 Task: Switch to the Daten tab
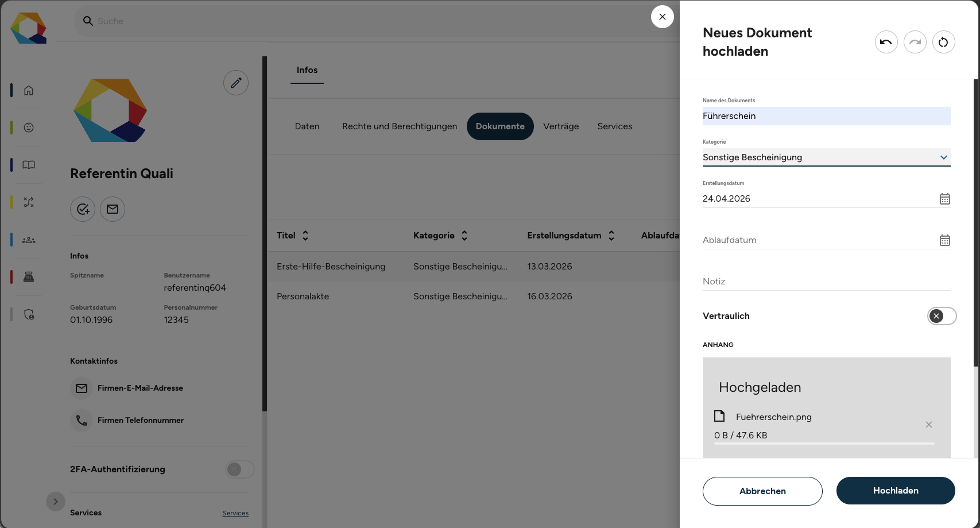[307, 126]
